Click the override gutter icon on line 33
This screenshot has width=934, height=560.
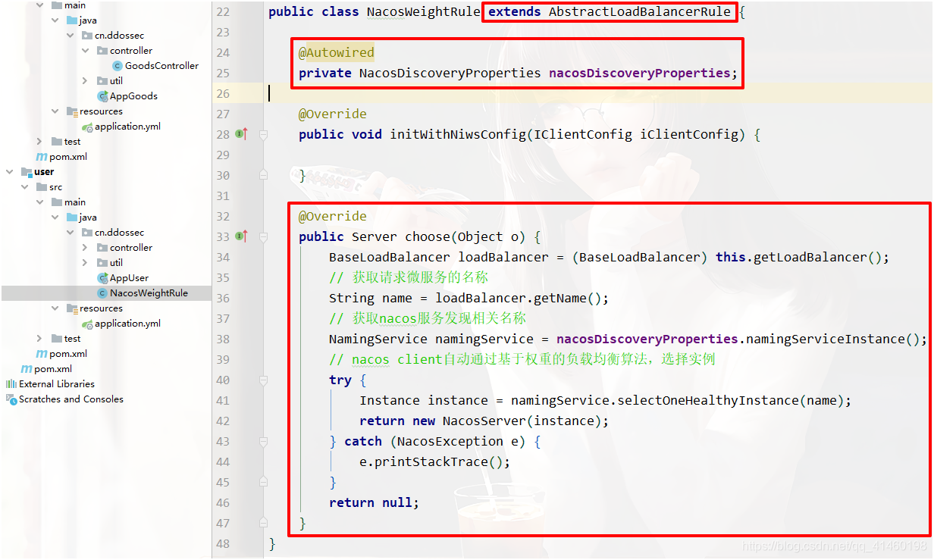tap(242, 236)
